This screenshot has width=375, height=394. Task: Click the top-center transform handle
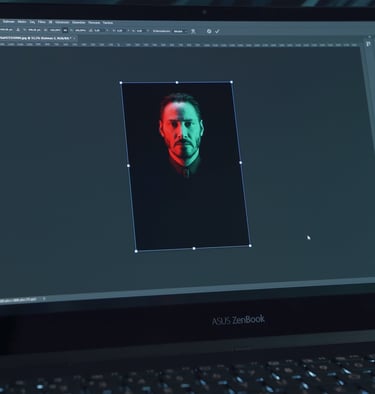pos(177,82)
